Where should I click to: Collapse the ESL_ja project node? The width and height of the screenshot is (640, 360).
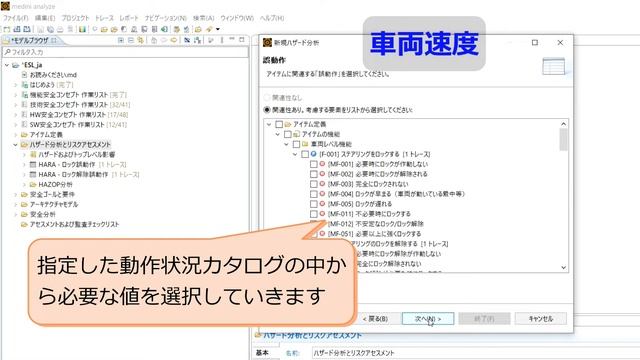pyautogui.click(x=7, y=65)
